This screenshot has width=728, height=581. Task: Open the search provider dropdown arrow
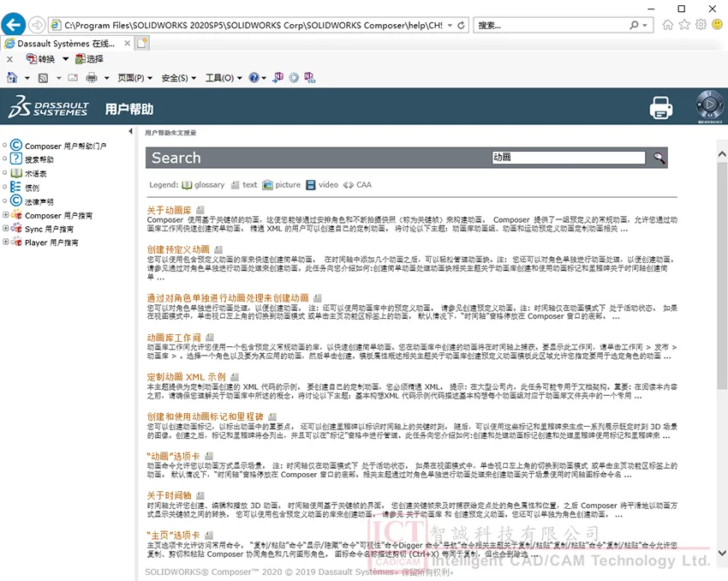[x=645, y=25]
